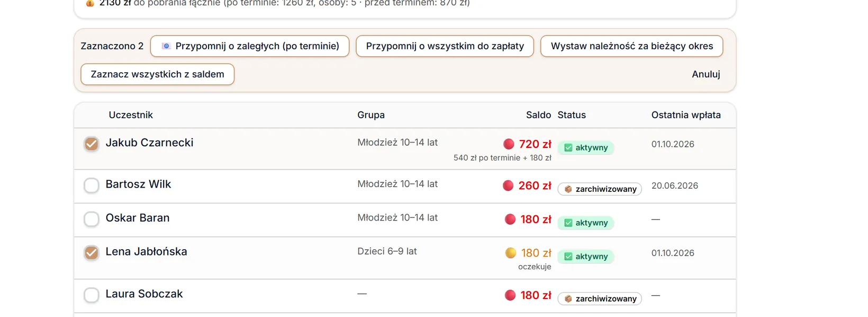Click the Saldo column header
Viewport: 868px width, 317px height.
tap(538, 115)
